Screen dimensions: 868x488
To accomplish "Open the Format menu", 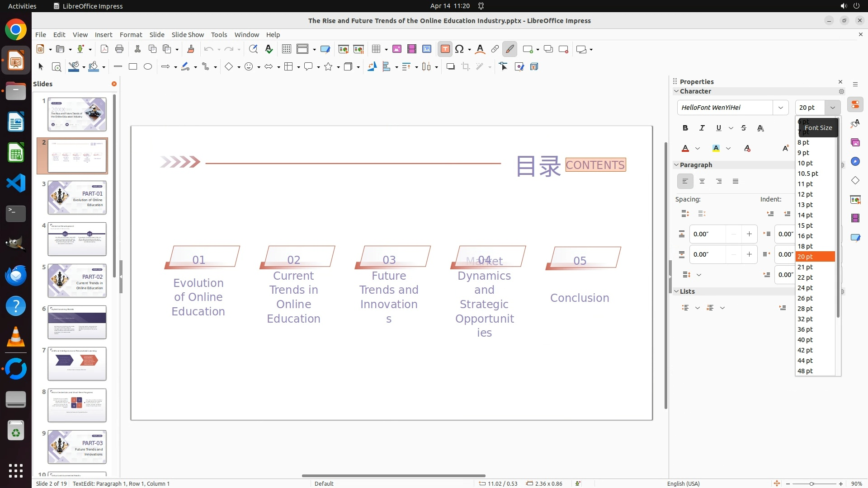I will 131,35.
